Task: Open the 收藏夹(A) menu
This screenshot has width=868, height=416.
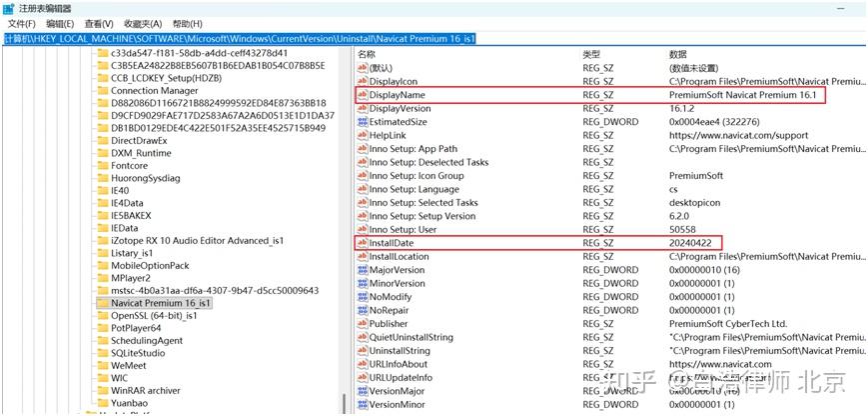Action: click(142, 24)
